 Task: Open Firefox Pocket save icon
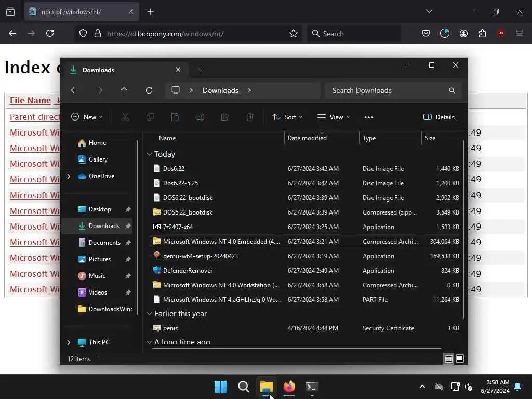426,33
